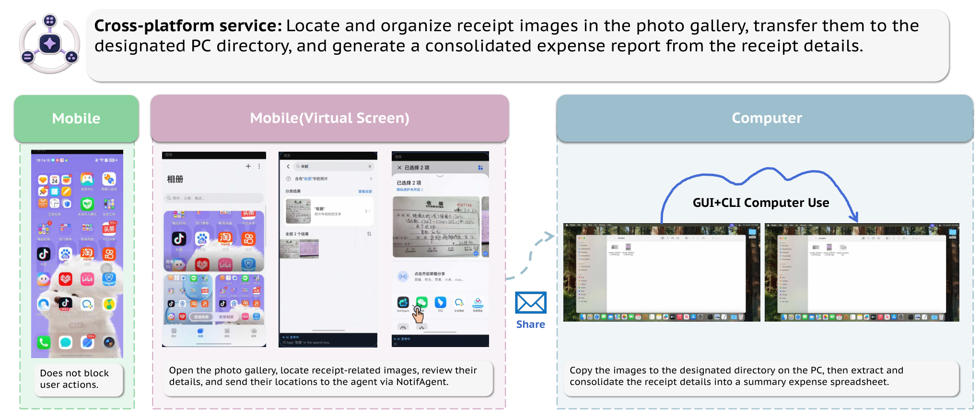Click the blue Share envelope icon

tap(530, 303)
